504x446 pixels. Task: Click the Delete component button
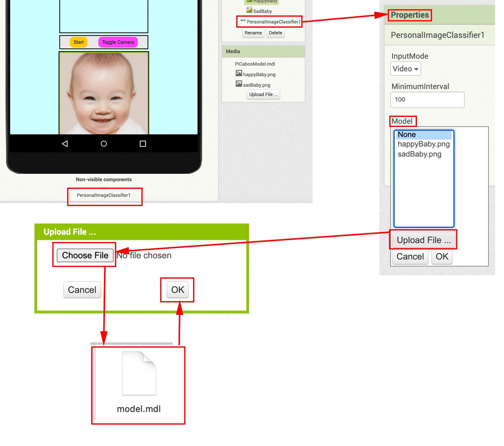[x=275, y=33]
